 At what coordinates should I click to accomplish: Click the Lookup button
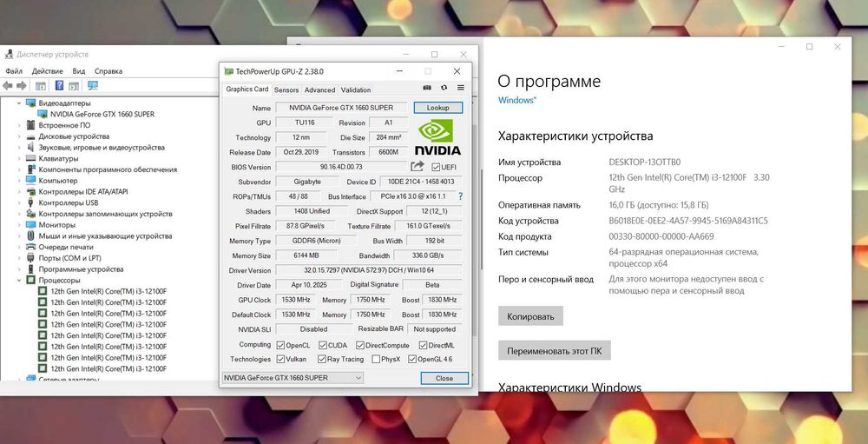437,108
